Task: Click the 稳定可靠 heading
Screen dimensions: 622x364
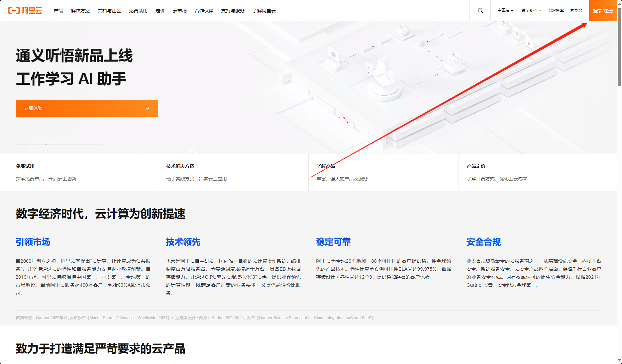Action: pos(333,242)
